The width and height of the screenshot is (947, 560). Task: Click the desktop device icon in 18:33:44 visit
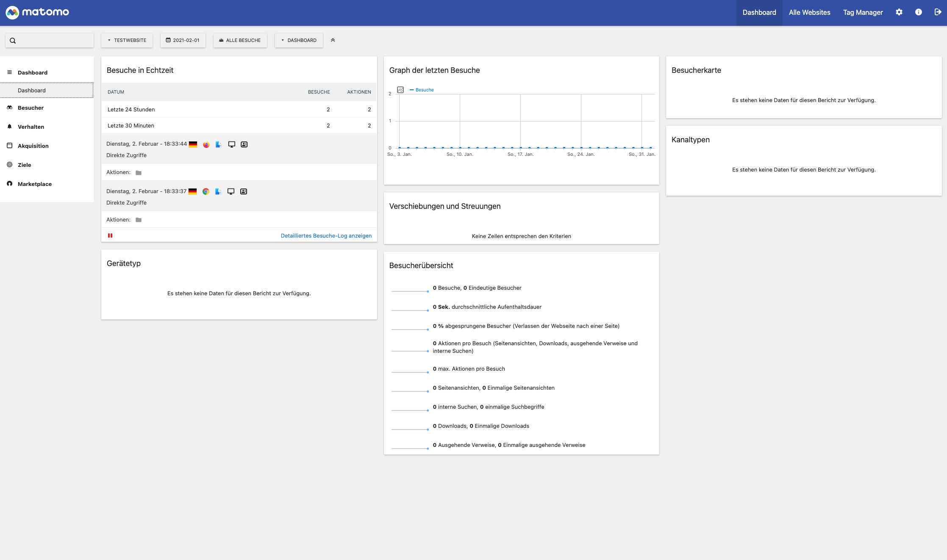(x=231, y=144)
